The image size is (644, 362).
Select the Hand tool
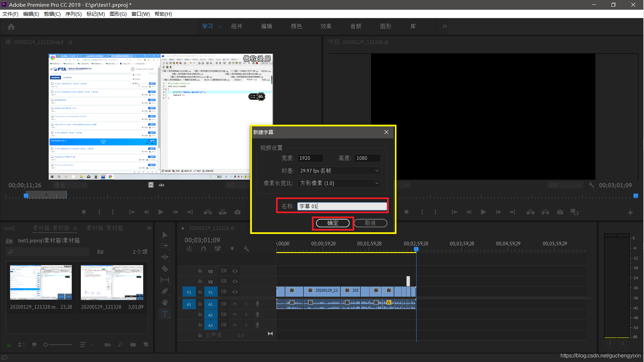pyautogui.click(x=165, y=302)
